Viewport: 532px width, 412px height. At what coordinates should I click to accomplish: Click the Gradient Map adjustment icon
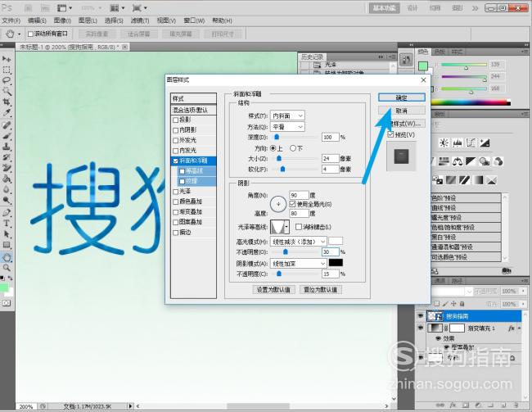tap(479, 180)
